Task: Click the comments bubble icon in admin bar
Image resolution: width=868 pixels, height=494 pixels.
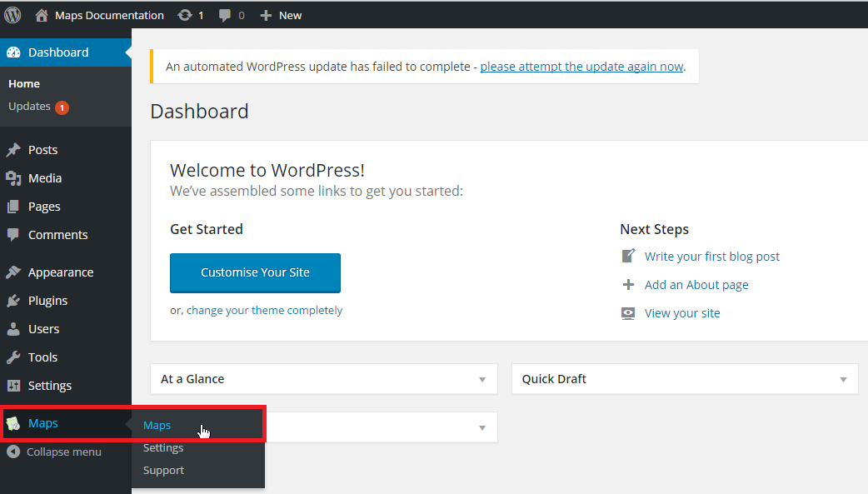Action: click(225, 16)
